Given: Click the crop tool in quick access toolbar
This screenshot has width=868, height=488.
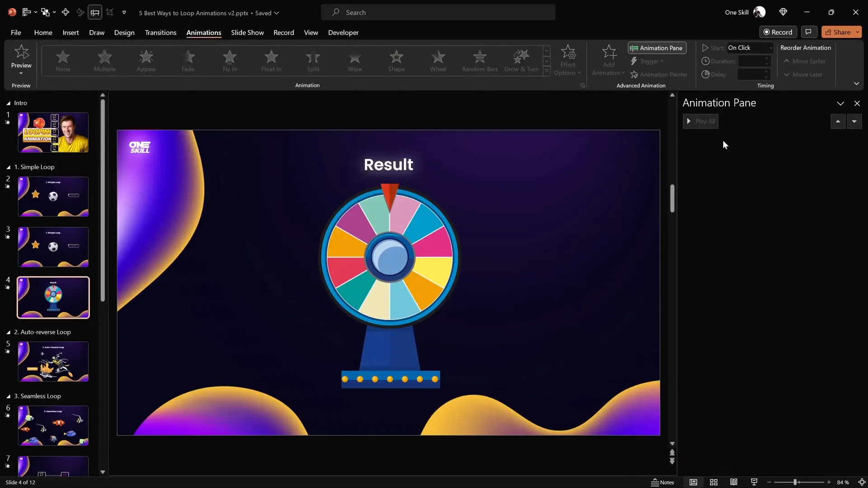Looking at the screenshot, I should [110, 12].
